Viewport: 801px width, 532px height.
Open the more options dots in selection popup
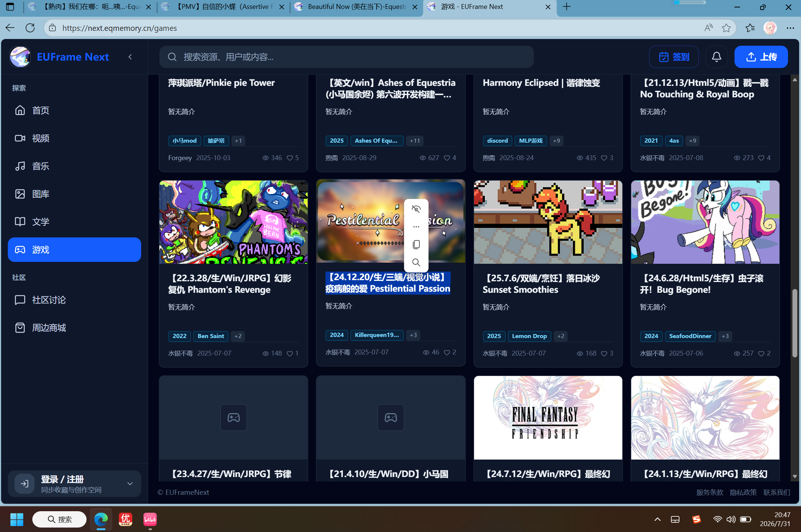(x=416, y=227)
